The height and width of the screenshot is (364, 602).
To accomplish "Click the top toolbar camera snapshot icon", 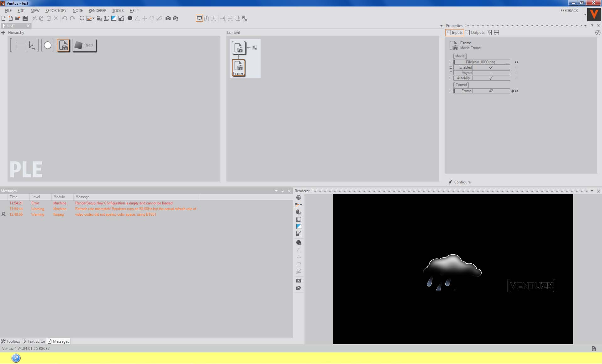I will pyautogui.click(x=168, y=18).
